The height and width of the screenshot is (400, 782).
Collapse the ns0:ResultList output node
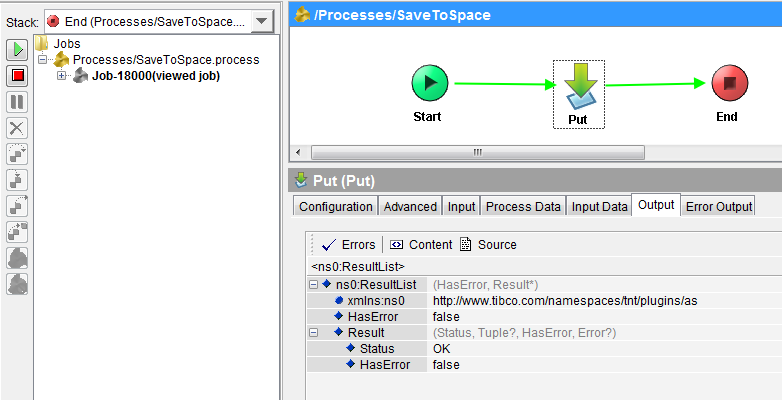pyautogui.click(x=313, y=285)
